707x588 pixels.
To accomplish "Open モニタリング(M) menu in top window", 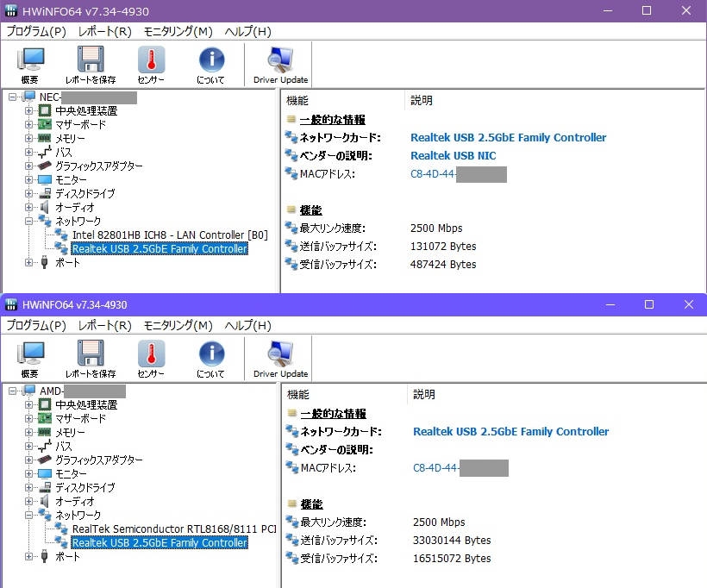I will pyautogui.click(x=178, y=32).
